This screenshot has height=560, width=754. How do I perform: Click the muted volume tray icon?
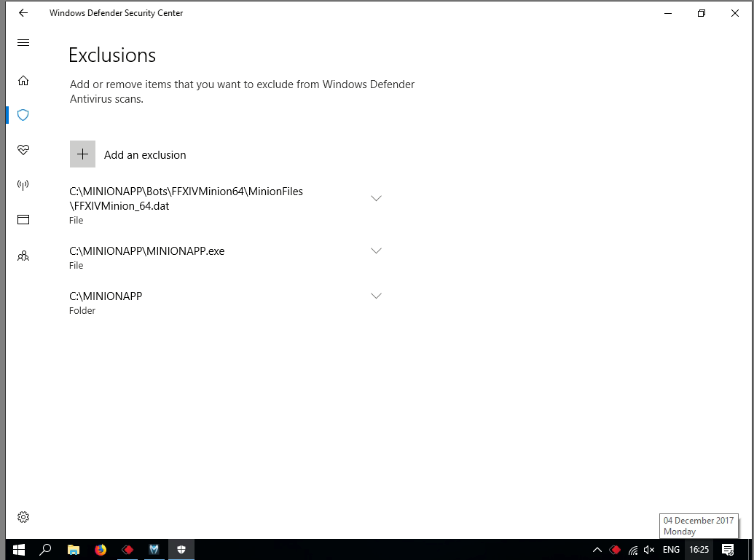click(x=649, y=550)
